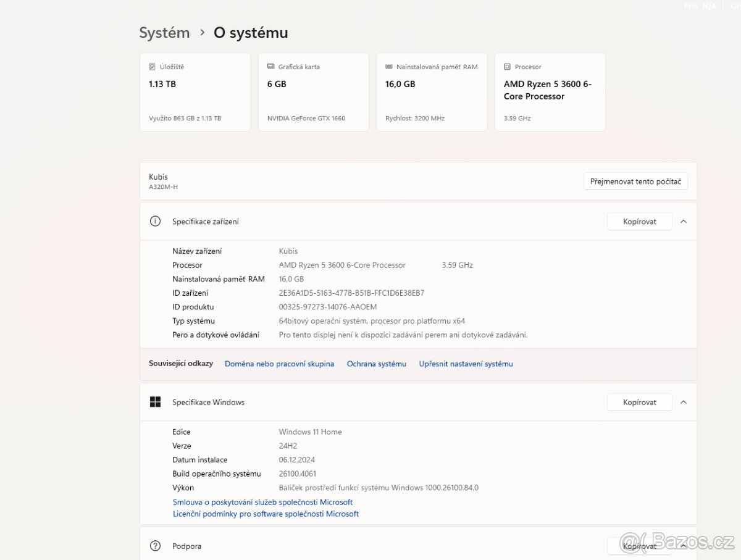This screenshot has height=560, width=741.
Task: Click the Balíček prostředí funkcí systému Windows value
Action: tap(379, 488)
